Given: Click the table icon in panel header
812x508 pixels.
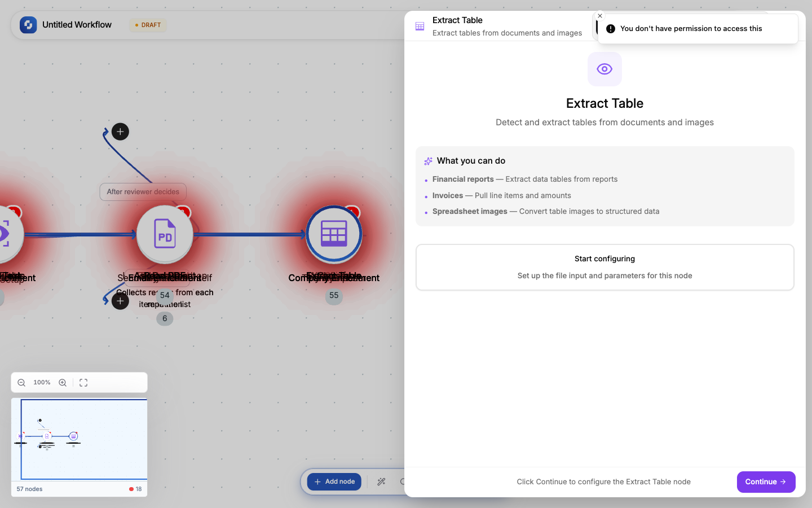Looking at the screenshot, I should [420, 26].
